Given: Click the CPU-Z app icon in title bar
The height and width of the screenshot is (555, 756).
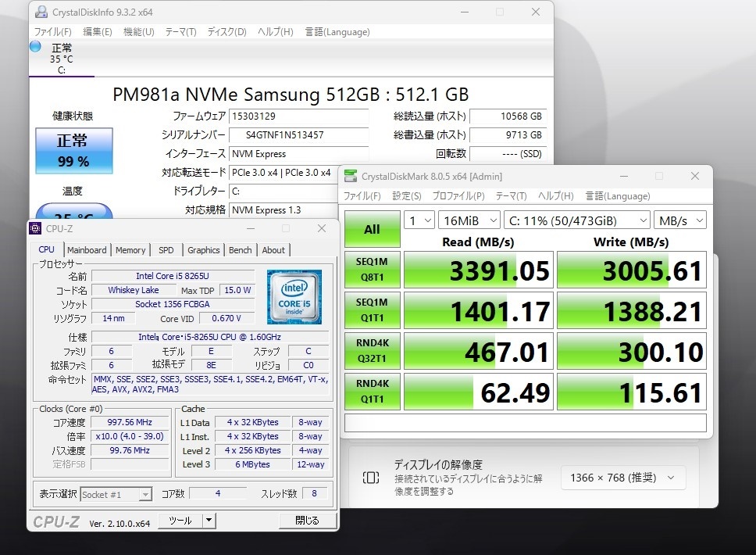Looking at the screenshot, I should pos(35,228).
